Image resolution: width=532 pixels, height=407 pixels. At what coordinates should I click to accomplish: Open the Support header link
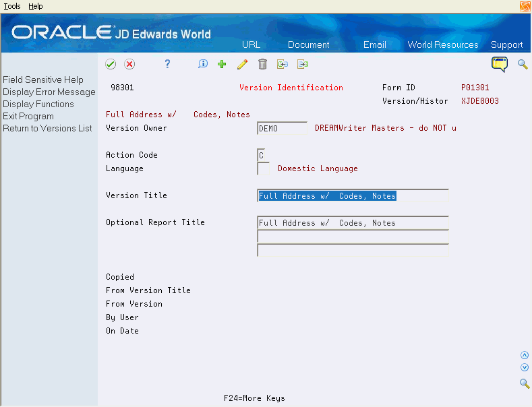[x=506, y=44]
